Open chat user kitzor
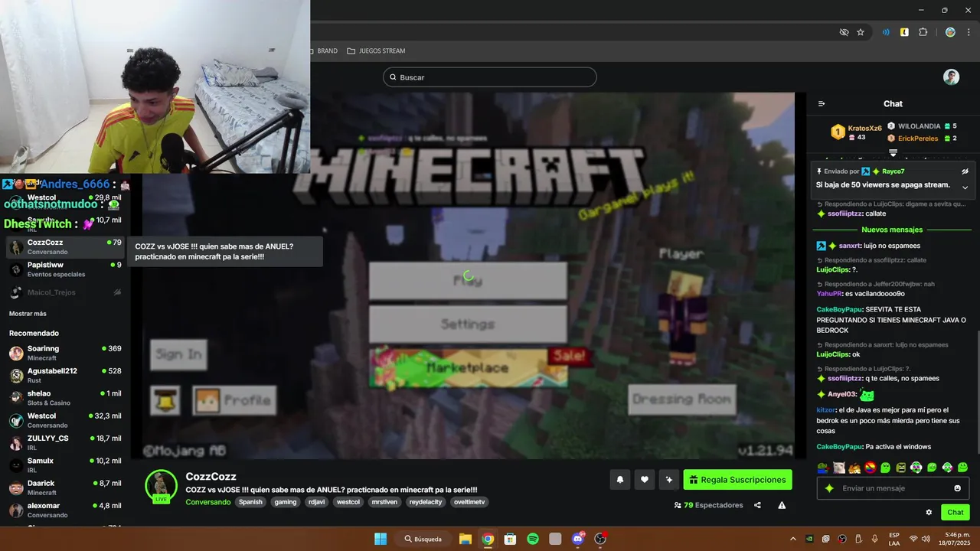The height and width of the screenshot is (551, 980). click(826, 410)
